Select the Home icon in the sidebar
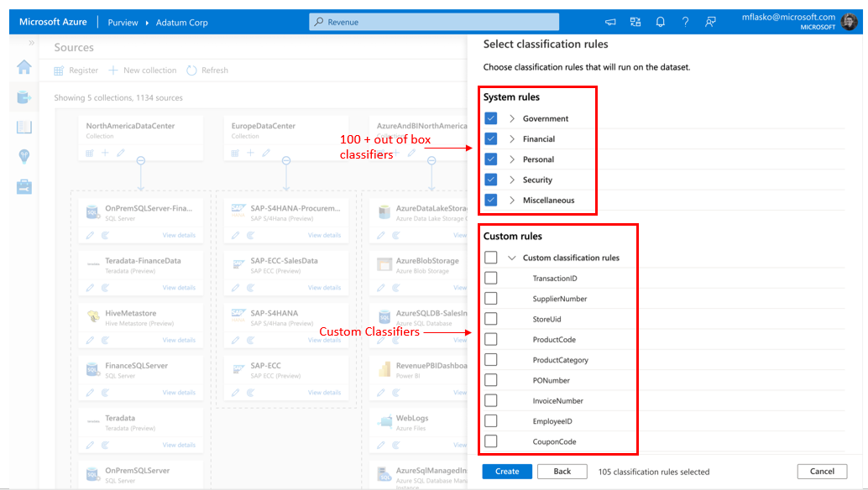Image resolution: width=868 pixels, height=490 pixels. click(24, 67)
